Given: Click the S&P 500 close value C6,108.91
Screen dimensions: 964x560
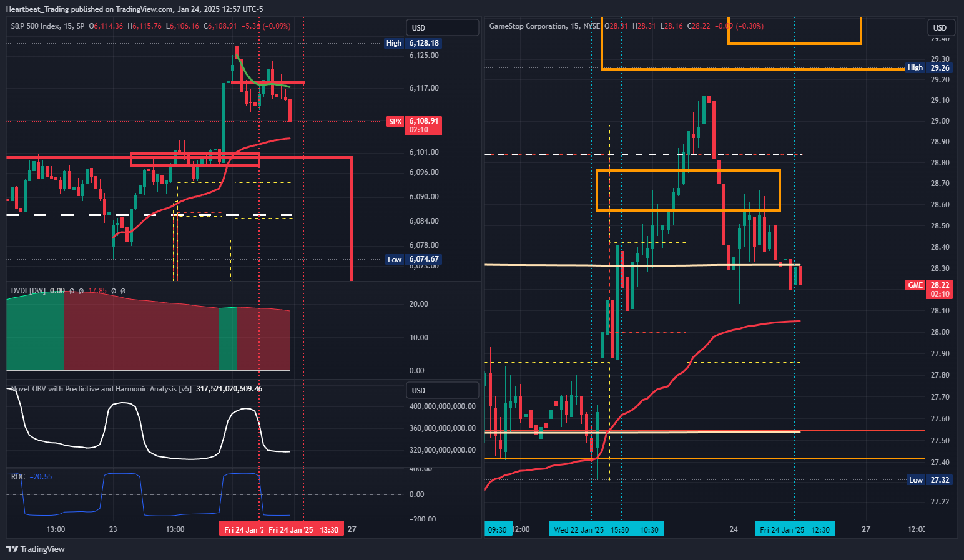Looking at the screenshot, I should pyautogui.click(x=220, y=26).
